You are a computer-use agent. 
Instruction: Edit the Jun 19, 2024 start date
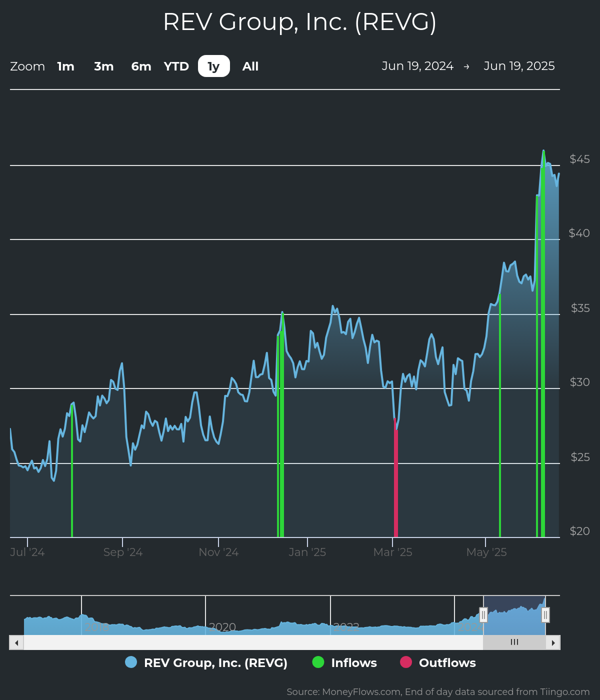pos(417,66)
